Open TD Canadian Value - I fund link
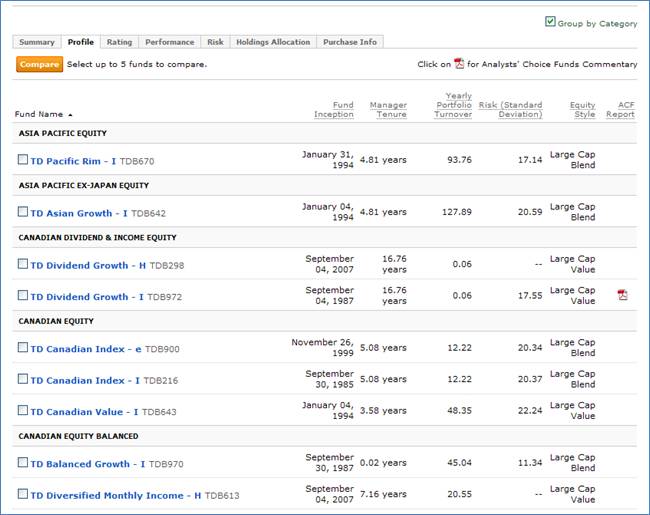 point(84,413)
